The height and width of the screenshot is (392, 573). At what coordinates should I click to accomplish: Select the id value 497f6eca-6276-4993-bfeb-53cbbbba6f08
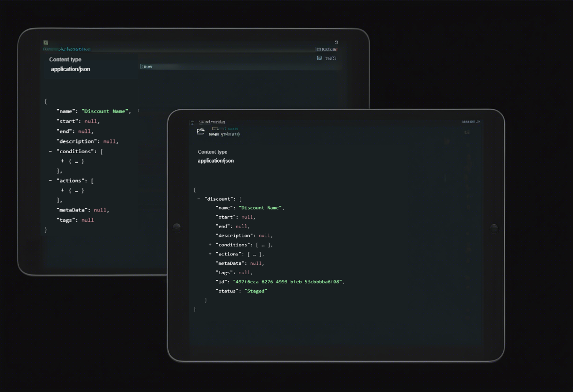288,282
